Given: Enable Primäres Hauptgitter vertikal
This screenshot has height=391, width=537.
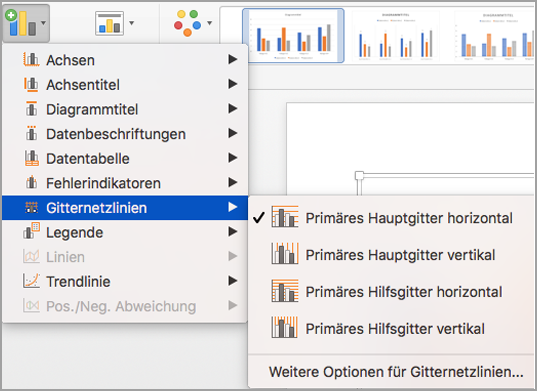Looking at the screenshot, I should (391, 254).
